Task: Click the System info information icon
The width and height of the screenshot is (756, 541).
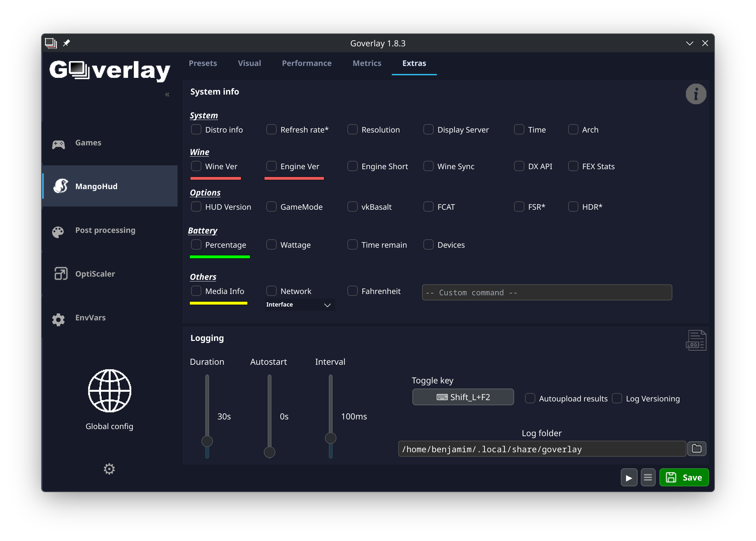Action: pos(696,94)
